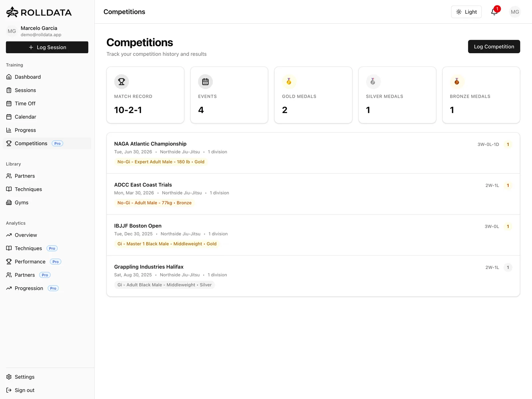
Task: Click the ROLLDATA logo icon
Action: 12,12
